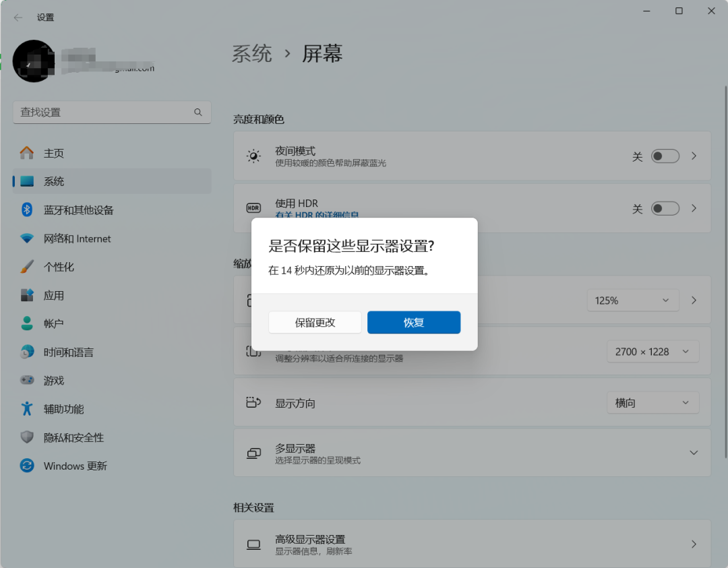Click the blue 恢复 button

point(414,323)
